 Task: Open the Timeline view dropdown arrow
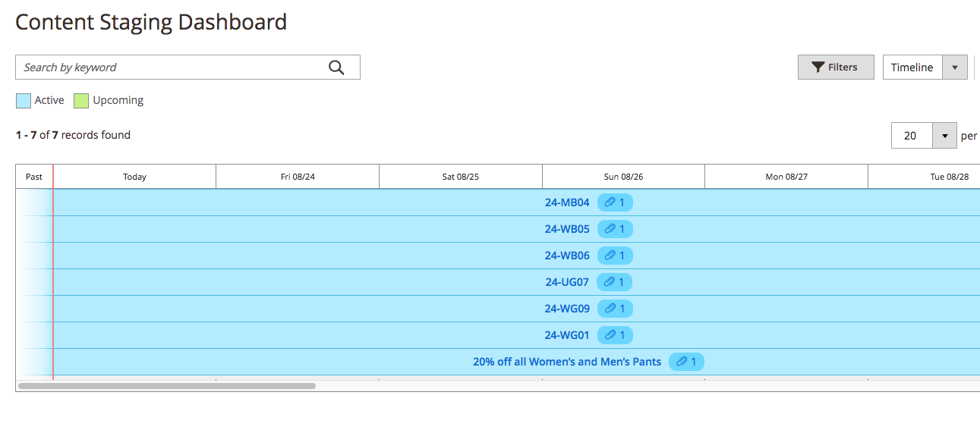coord(955,67)
